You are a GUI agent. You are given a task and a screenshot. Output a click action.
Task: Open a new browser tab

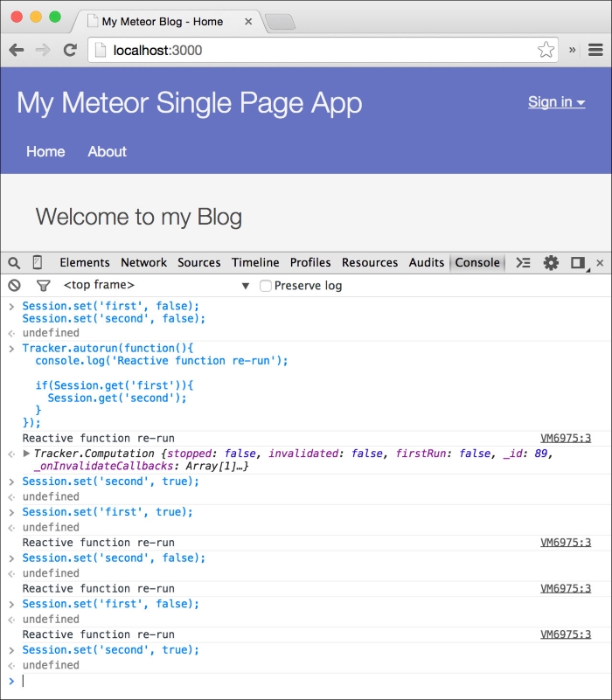tap(280, 22)
